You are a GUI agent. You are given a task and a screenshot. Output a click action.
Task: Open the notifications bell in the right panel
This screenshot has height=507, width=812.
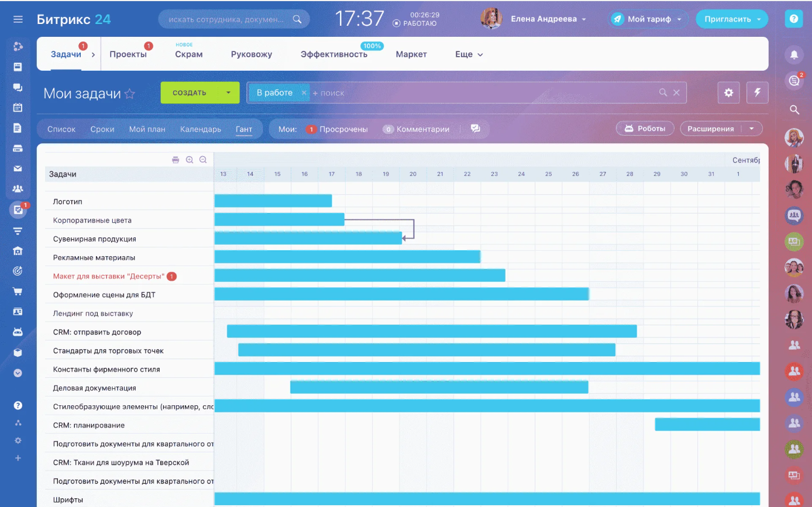(x=794, y=54)
